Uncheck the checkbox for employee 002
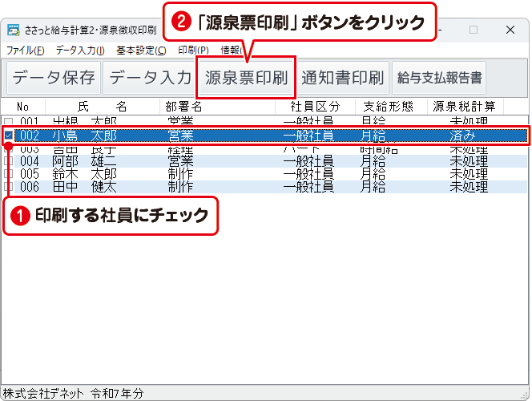Screen dimensions: 532x401 point(9,136)
